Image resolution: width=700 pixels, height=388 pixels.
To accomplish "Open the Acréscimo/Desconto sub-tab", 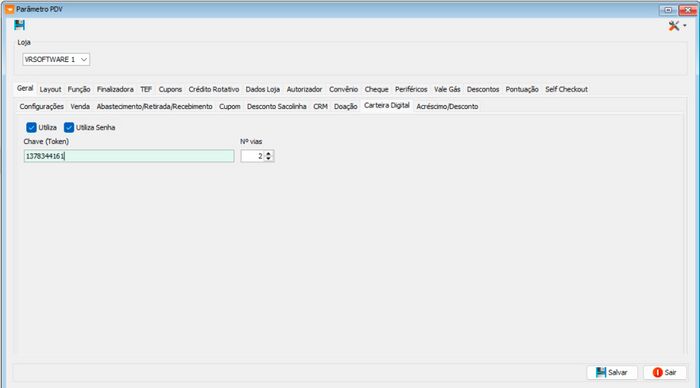I will 447,106.
